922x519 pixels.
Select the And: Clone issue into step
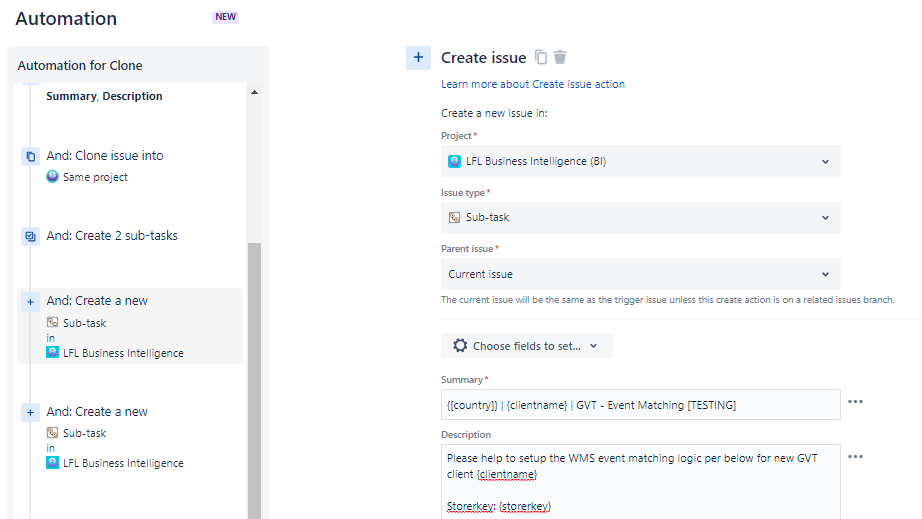click(105, 155)
